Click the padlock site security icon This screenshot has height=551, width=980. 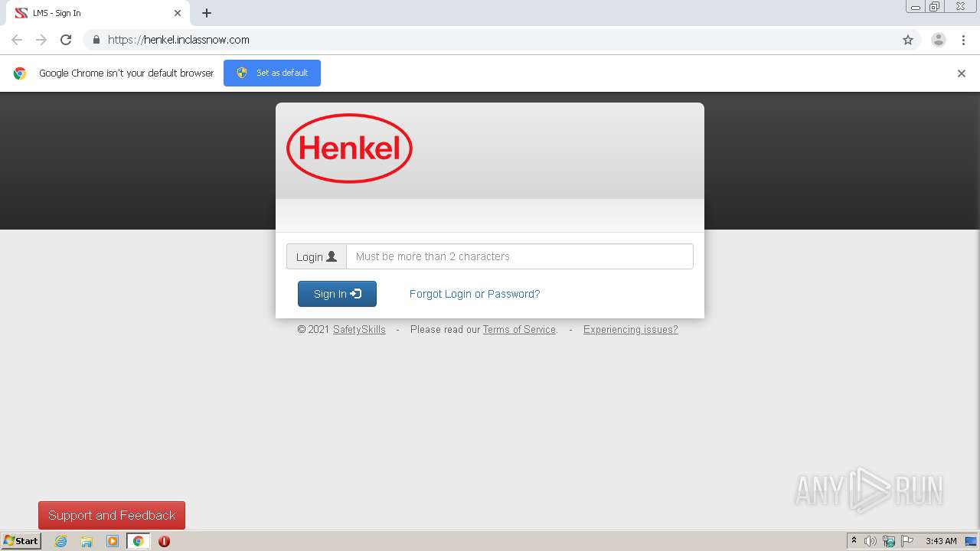96,40
